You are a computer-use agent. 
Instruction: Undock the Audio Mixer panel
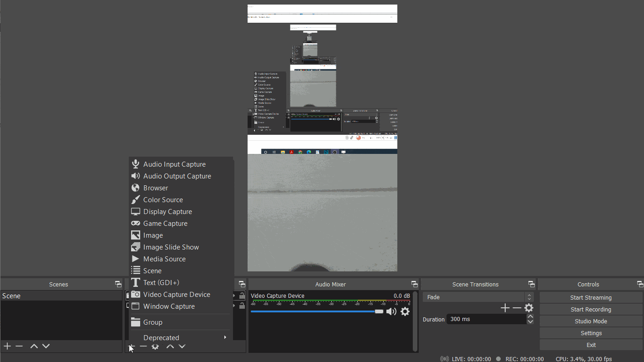click(x=414, y=284)
